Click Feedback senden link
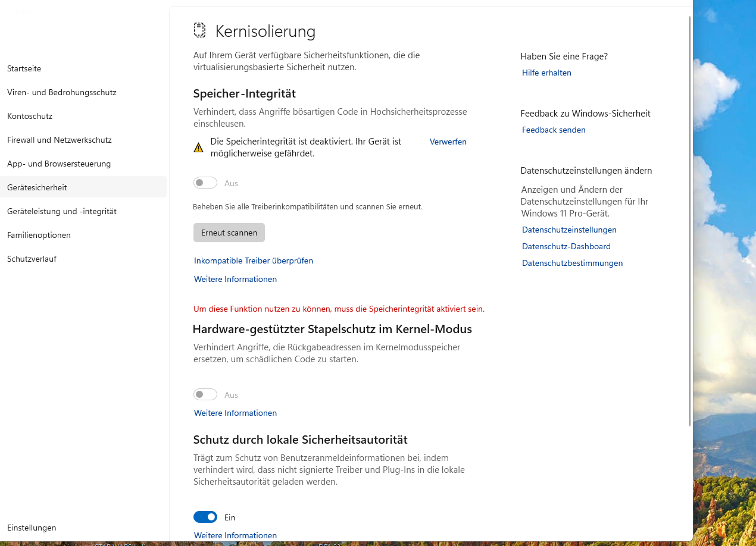This screenshot has height=546, width=756. [554, 130]
